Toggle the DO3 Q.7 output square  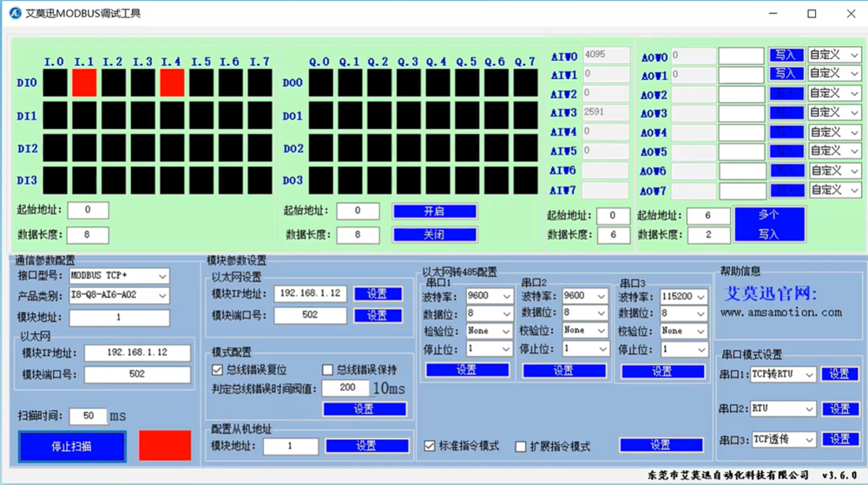tap(525, 180)
